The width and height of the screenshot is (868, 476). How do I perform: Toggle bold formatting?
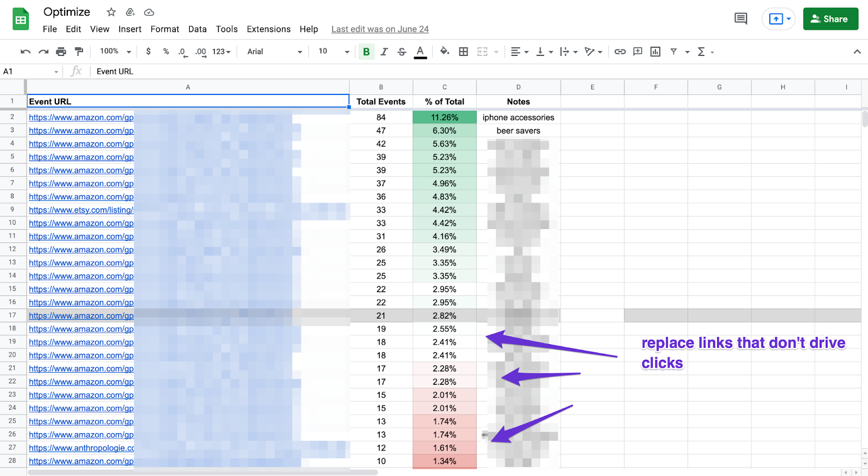click(x=366, y=52)
